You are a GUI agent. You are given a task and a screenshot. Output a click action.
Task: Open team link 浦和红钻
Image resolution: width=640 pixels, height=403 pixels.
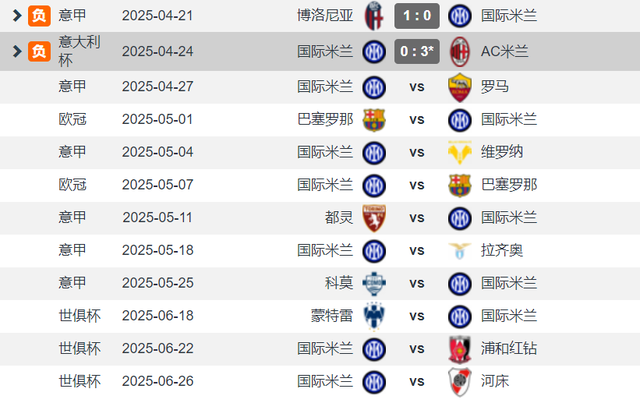[x=509, y=349]
